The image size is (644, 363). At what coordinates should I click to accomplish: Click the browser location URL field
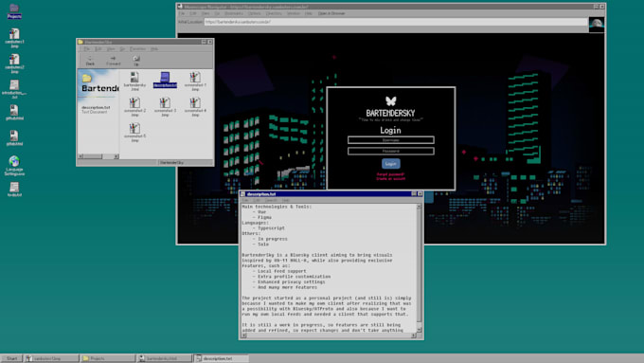click(396, 22)
